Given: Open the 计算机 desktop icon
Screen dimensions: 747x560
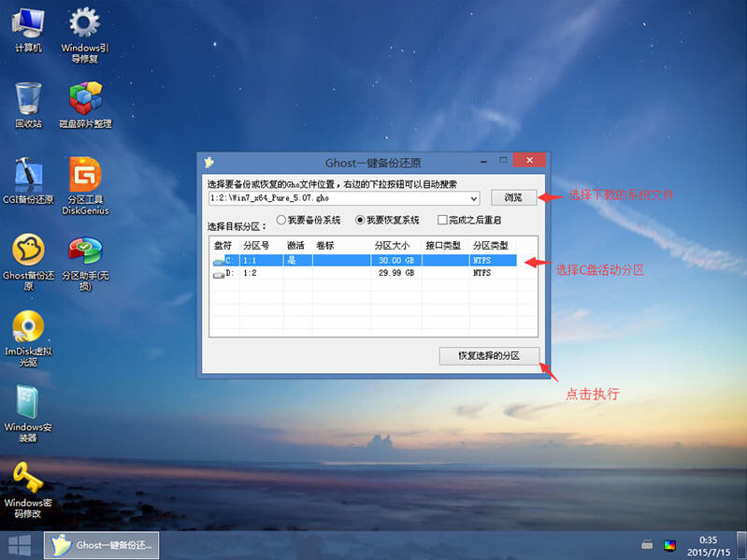Looking at the screenshot, I should click(x=28, y=23).
